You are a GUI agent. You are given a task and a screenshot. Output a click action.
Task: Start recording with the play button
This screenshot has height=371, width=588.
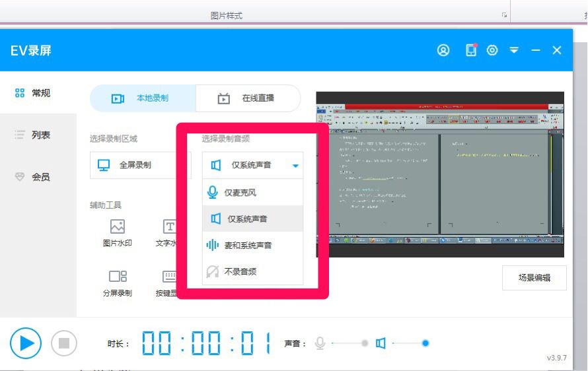[x=26, y=343]
